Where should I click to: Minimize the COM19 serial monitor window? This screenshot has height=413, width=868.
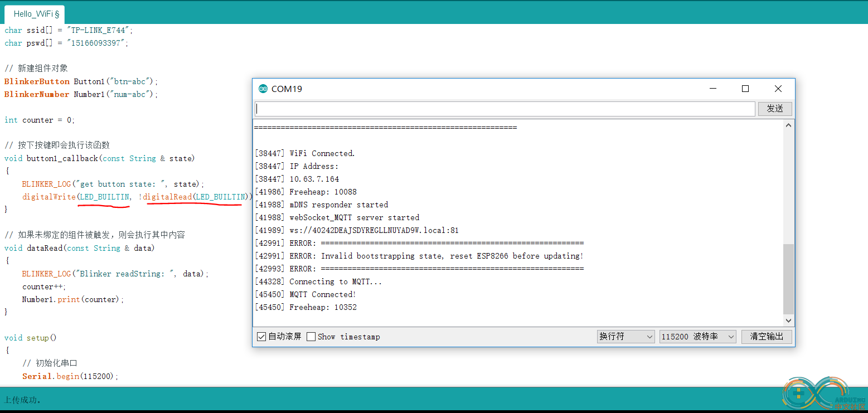712,89
